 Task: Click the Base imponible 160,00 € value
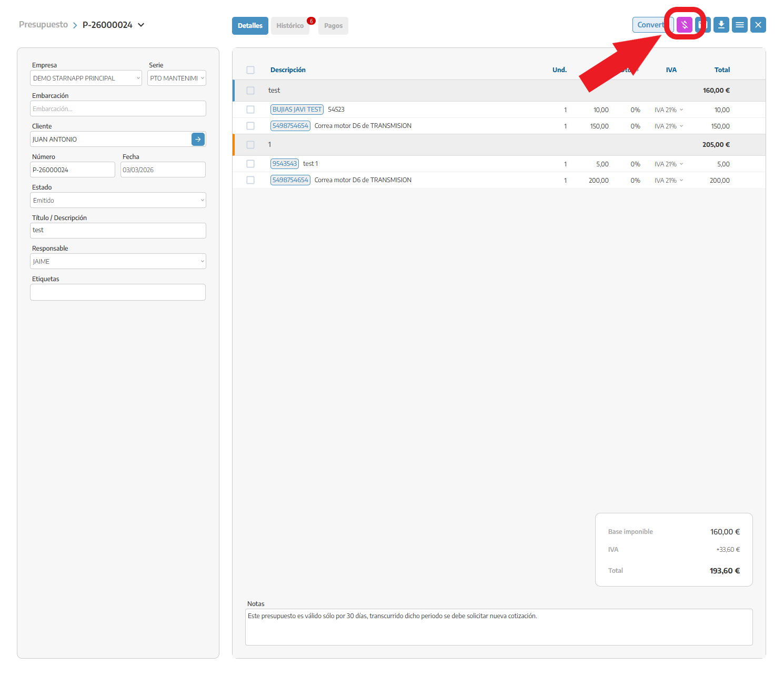pyautogui.click(x=725, y=532)
